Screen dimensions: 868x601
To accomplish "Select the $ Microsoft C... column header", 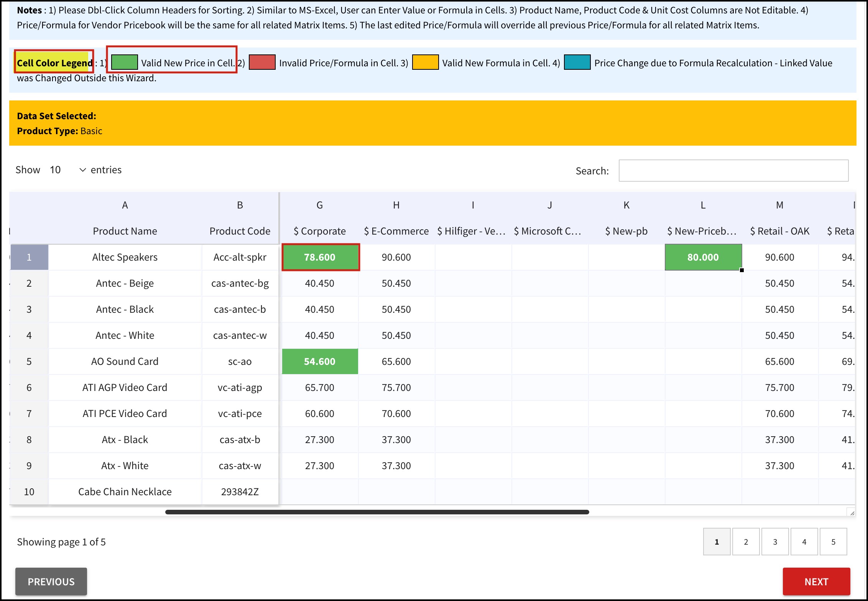I will 550,231.
